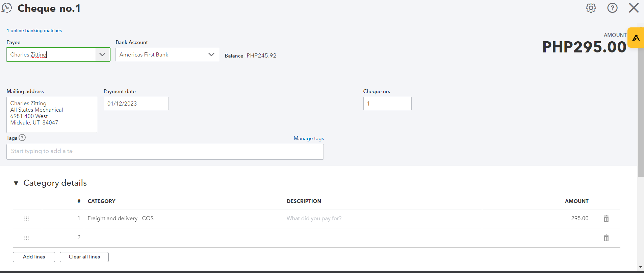Click the Clear all lines button
Image resolution: width=644 pixels, height=273 pixels.
[x=84, y=257]
